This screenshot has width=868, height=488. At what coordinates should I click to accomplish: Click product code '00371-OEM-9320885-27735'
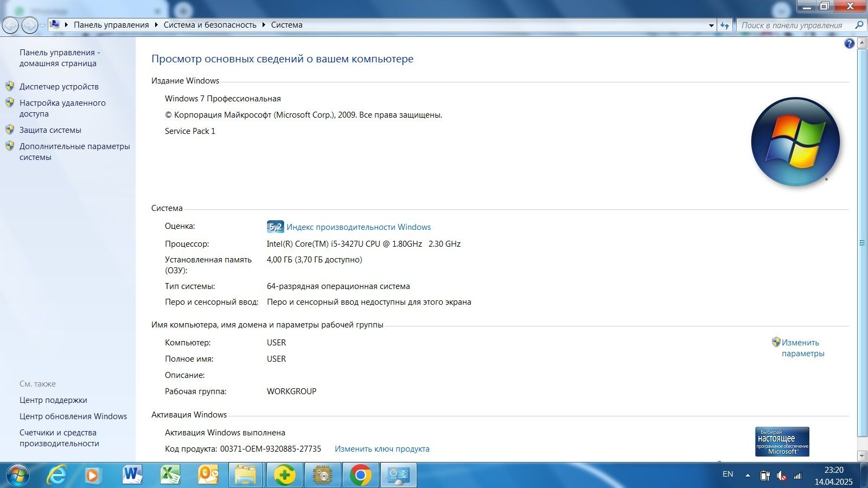(271, 449)
